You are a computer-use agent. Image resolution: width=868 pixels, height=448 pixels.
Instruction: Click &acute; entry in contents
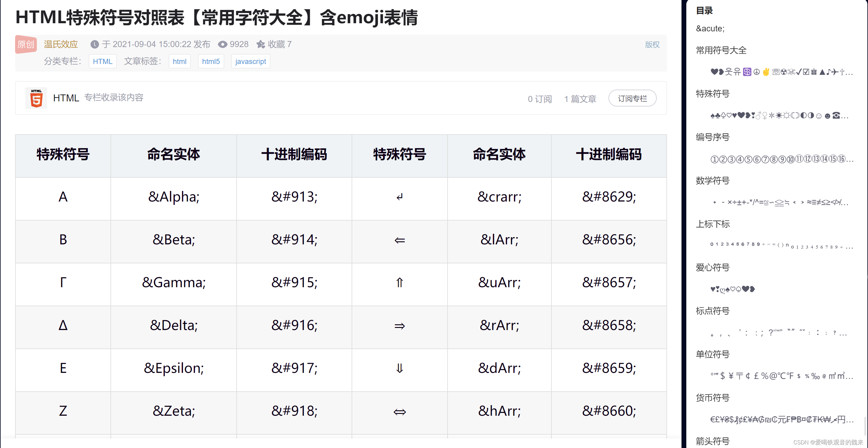point(710,29)
